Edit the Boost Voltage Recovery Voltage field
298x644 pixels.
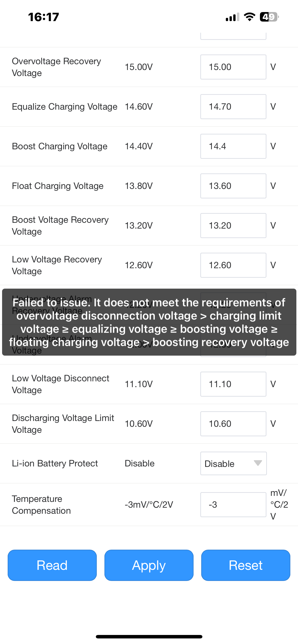(233, 226)
